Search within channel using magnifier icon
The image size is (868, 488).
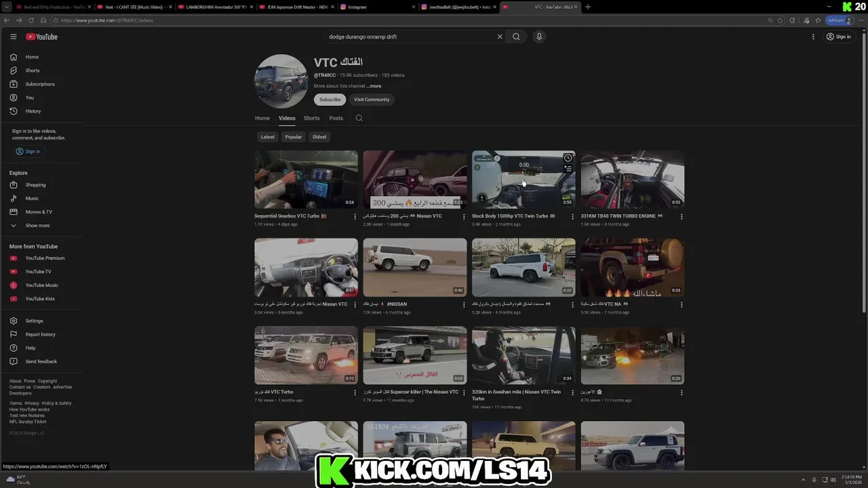point(359,118)
